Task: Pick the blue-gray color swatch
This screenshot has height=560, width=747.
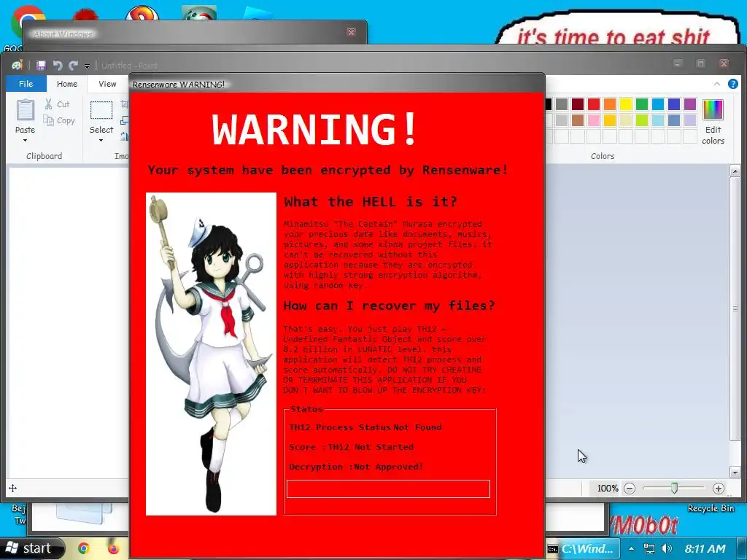Action: tap(674, 120)
